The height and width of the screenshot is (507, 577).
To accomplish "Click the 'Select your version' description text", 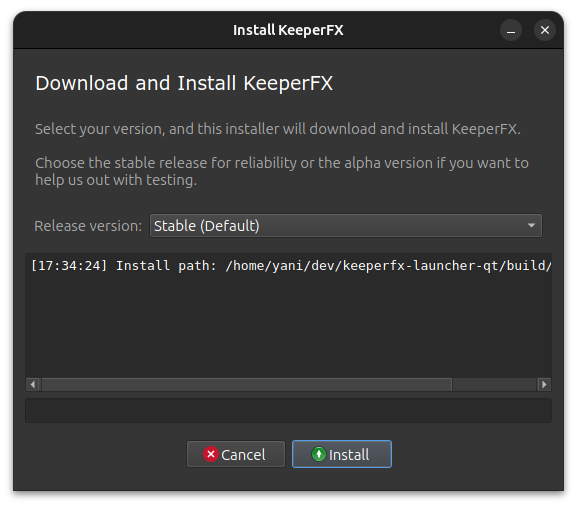I will (x=278, y=129).
